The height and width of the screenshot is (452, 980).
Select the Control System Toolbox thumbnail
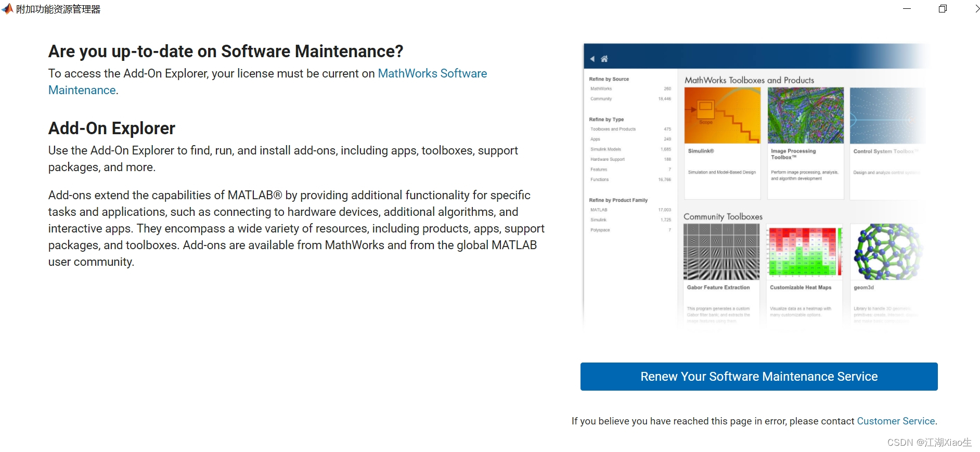888,115
